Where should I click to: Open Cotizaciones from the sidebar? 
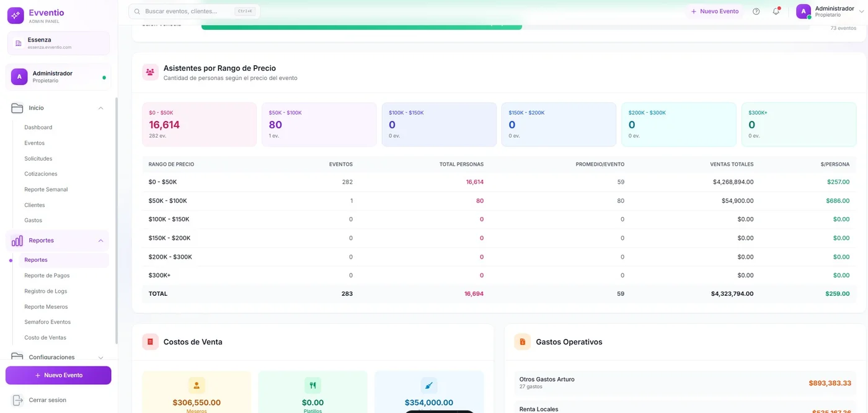tap(41, 174)
